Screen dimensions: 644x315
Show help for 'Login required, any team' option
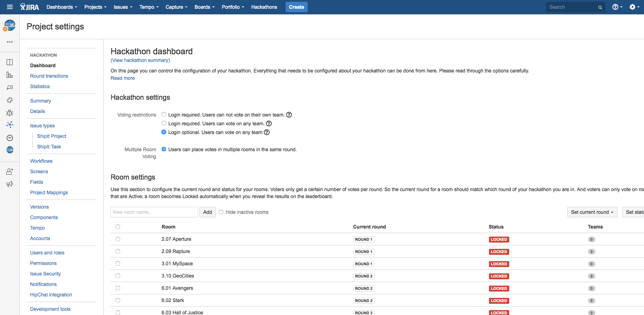point(269,124)
